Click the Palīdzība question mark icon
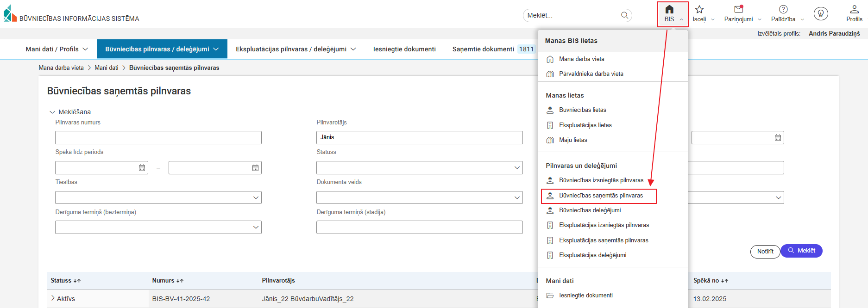 tap(783, 9)
